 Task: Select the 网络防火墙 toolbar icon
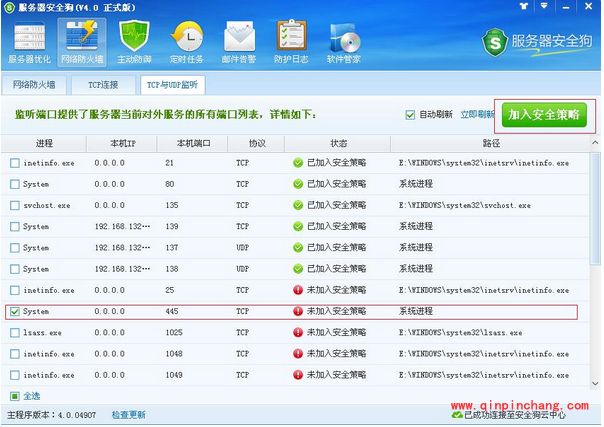82,41
